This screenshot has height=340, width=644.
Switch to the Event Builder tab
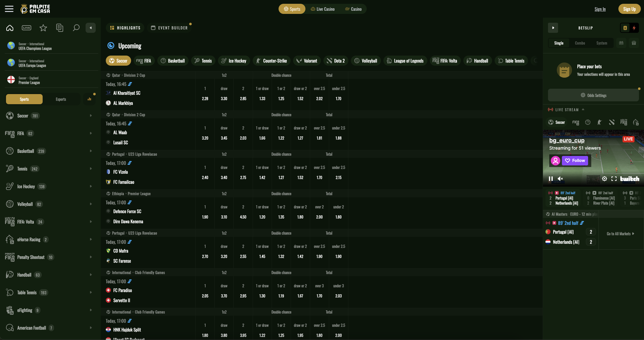pyautogui.click(x=169, y=28)
